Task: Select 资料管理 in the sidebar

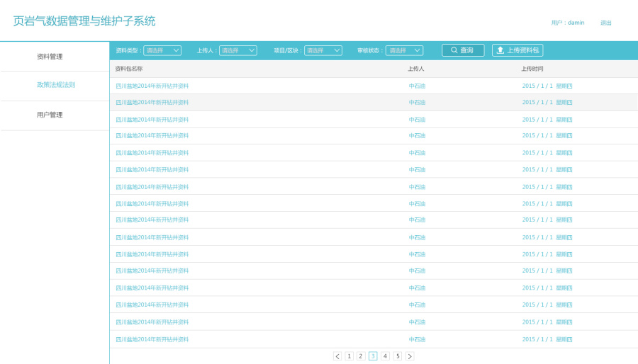Action: click(x=50, y=57)
